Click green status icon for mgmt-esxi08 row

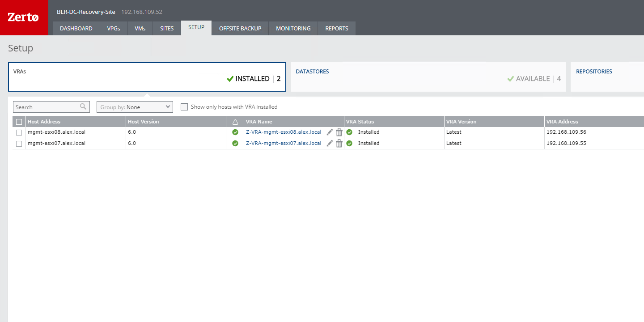(235, 132)
